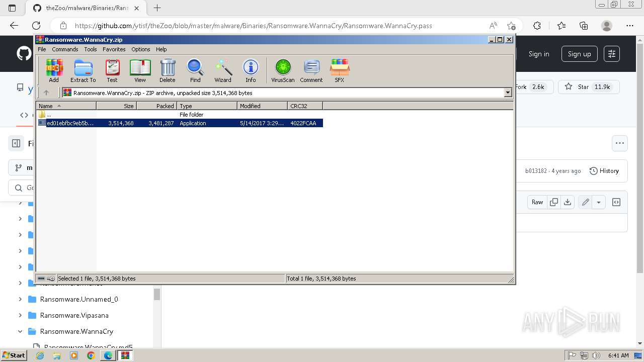The image size is (644, 362).
Task: Run VirusScan on the archive
Action: point(283,70)
